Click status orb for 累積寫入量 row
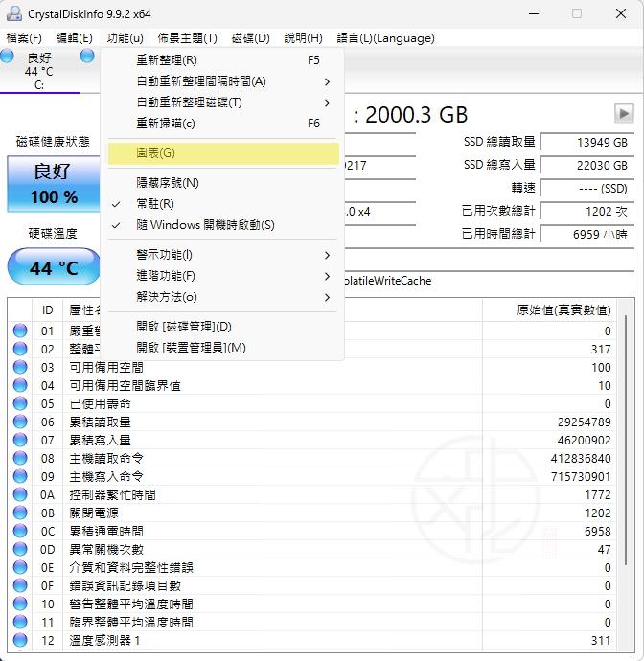644x661 pixels. point(20,440)
